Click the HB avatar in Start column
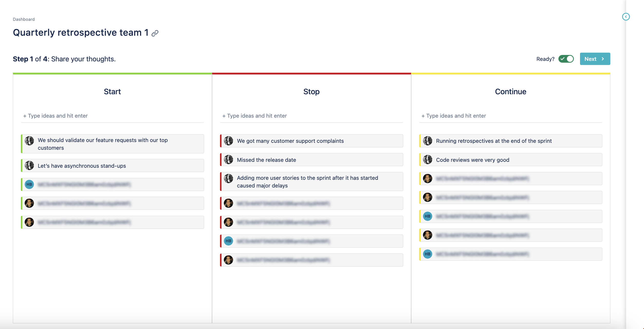The image size is (644, 329). coord(29,184)
